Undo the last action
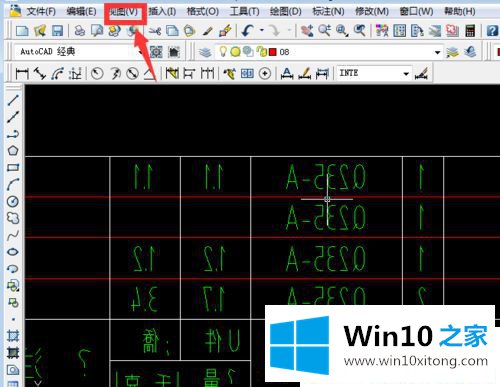 247,31
